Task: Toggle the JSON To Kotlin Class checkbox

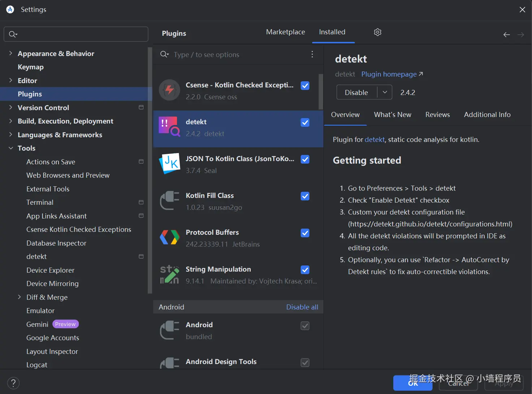Action: [305, 159]
